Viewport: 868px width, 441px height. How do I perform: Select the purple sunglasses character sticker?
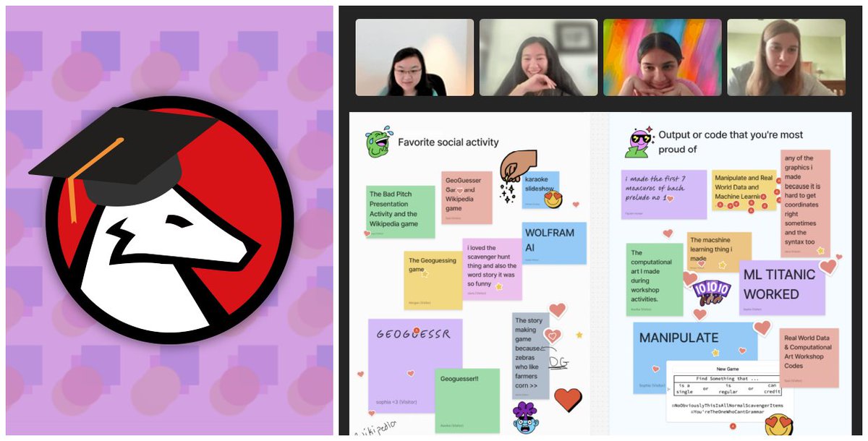639,142
